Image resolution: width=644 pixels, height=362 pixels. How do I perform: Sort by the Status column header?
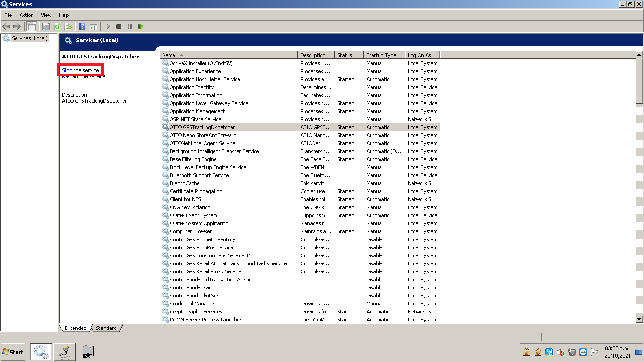(349, 55)
